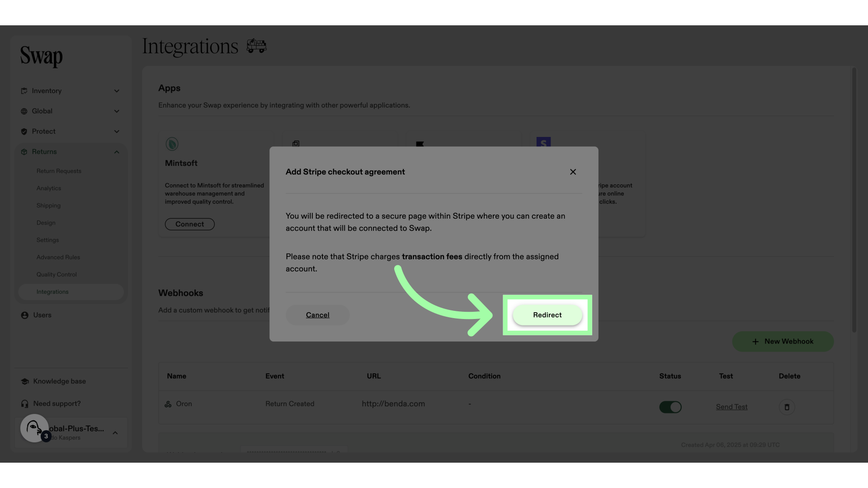Open Quality Control page
Image resolution: width=868 pixels, height=488 pixels.
pyautogui.click(x=57, y=274)
